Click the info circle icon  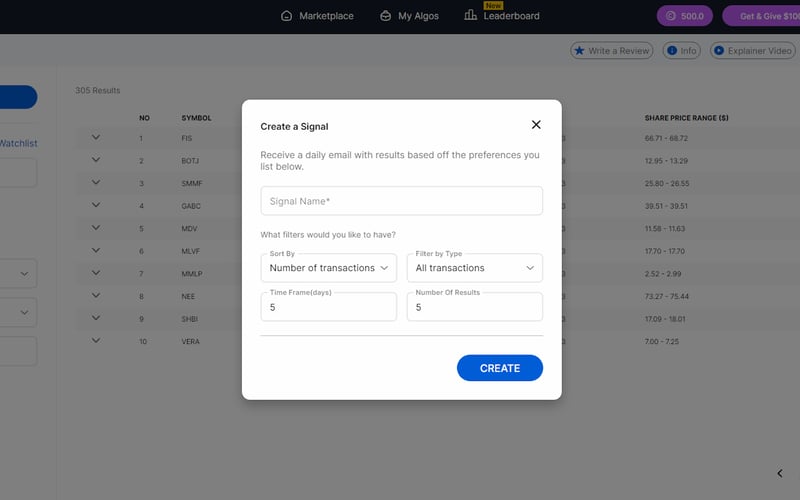point(672,51)
